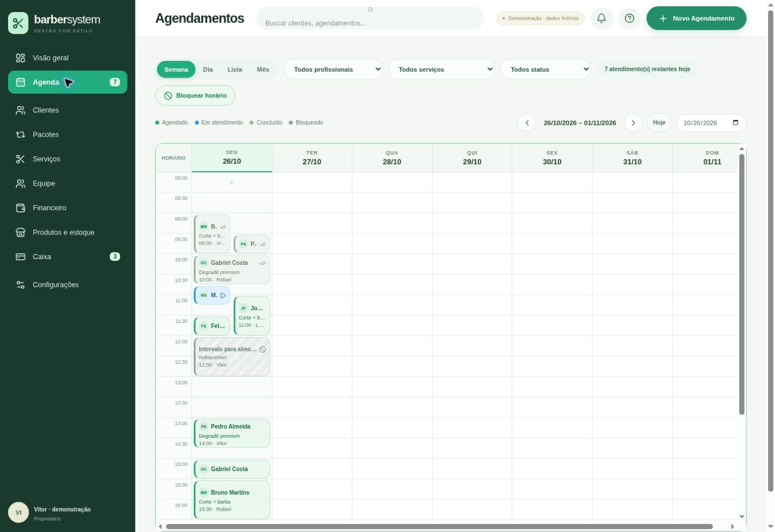Jump to Hoje
Screen dimensions: 775x532
(659, 123)
